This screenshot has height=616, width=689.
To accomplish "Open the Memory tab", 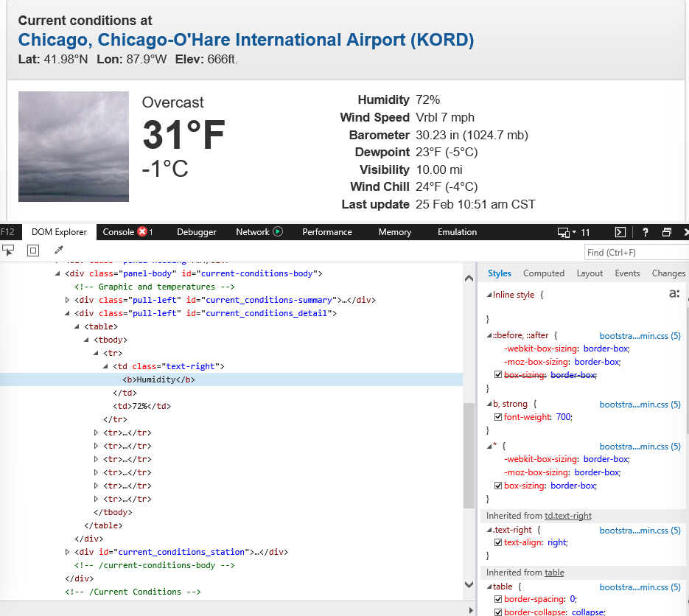I will coord(394,231).
